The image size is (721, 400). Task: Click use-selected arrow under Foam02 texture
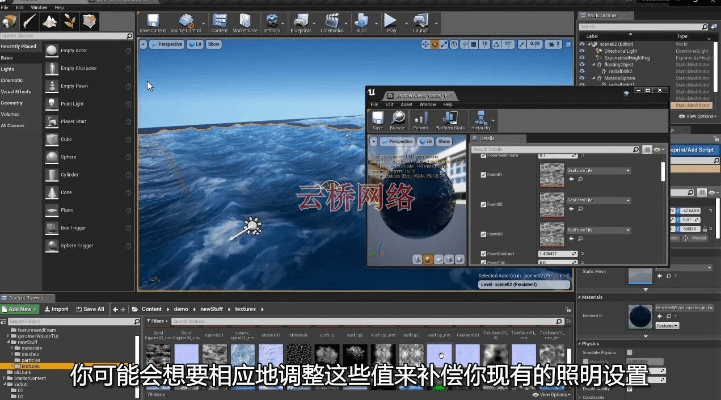pyautogui.click(x=572, y=209)
